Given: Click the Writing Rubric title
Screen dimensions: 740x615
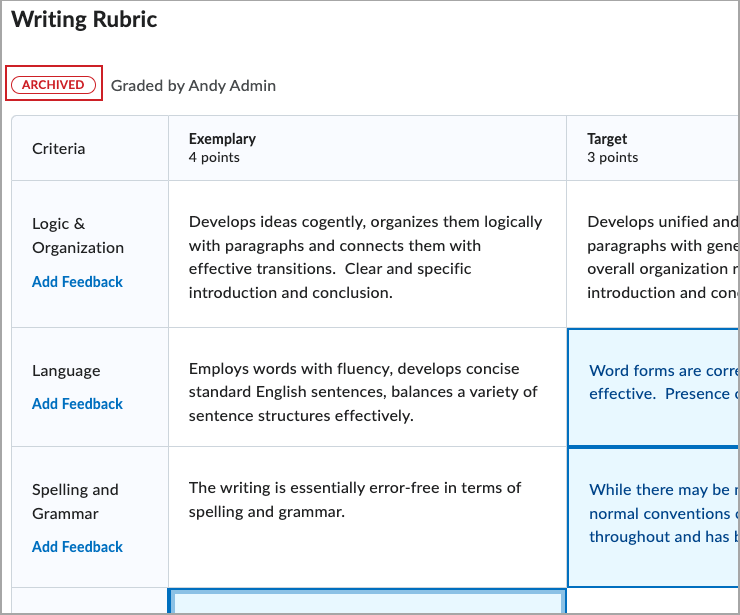Looking at the screenshot, I should [x=84, y=20].
